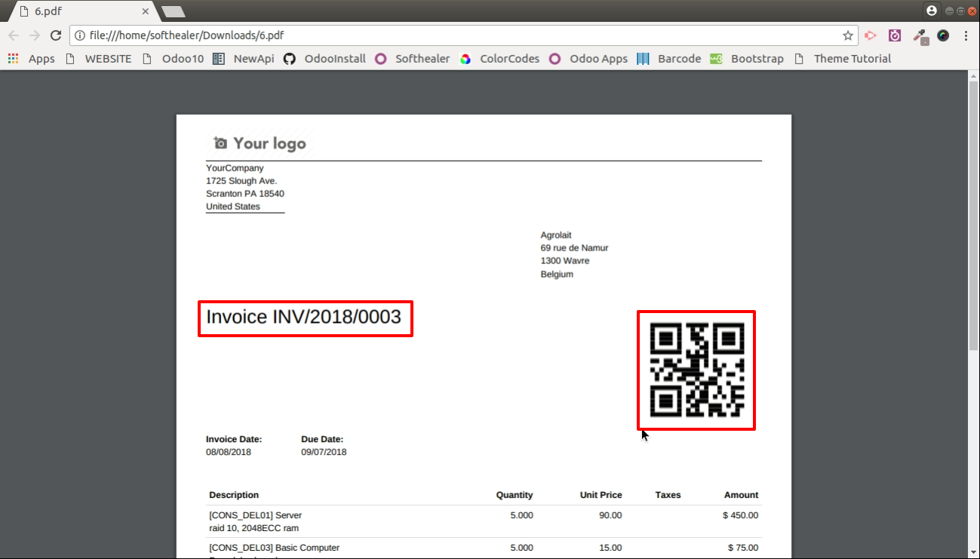Open the Chrome profile avatar icon
The image size is (980, 559).
point(932,11)
